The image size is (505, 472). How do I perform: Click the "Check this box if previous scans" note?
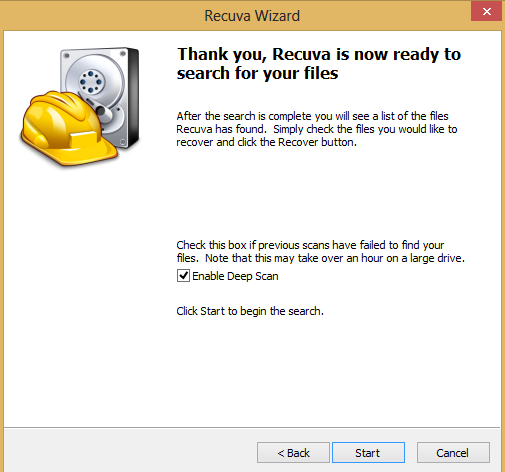point(320,251)
